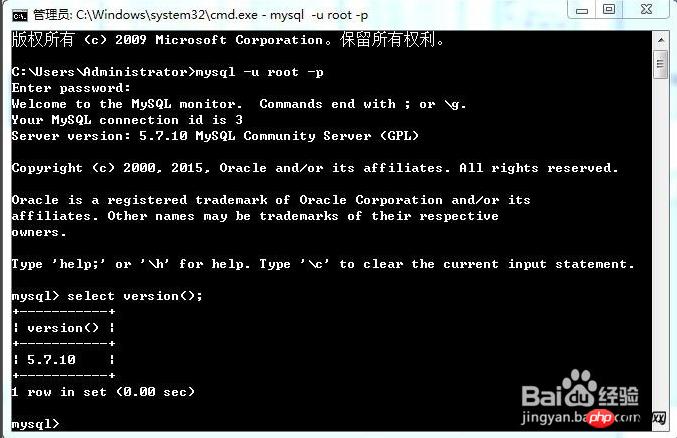Click the empty scrollbar track below the thumb

pos(660,242)
